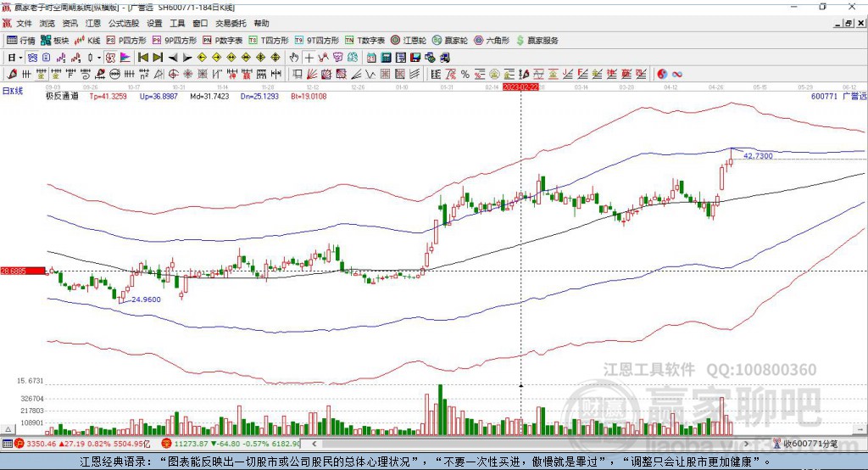This screenshot has height=470, width=868.
Task: Toggle the 权 adjust-price button
Action: [111, 58]
